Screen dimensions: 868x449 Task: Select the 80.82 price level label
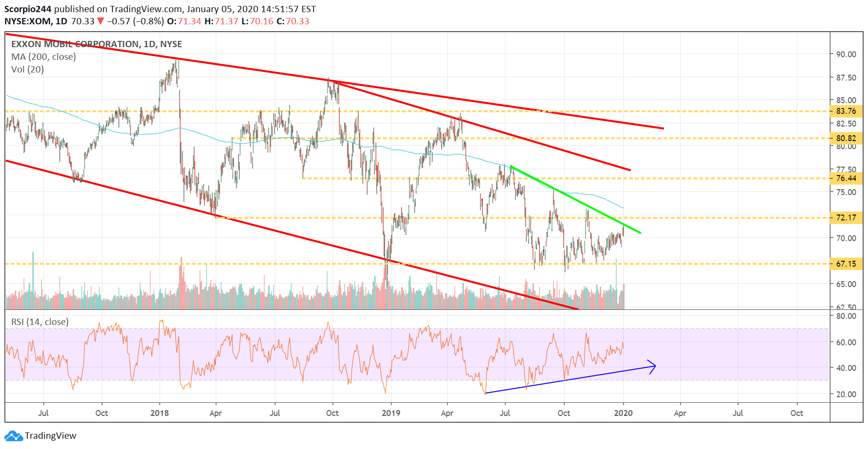[x=846, y=138]
